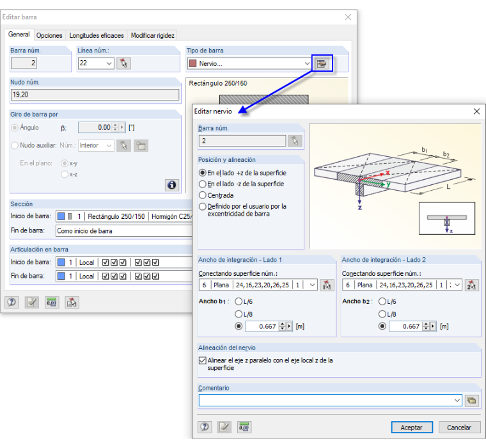The height and width of the screenshot is (448, 486).
Task: Set Ancho b1 to L/6
Action: (x=239, y=301)
